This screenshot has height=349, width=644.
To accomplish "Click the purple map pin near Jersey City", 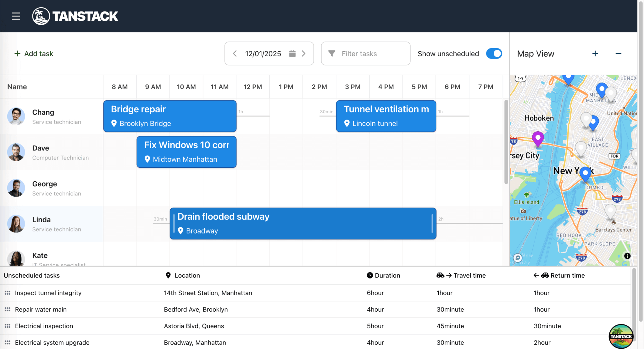I will click(538, 138).
